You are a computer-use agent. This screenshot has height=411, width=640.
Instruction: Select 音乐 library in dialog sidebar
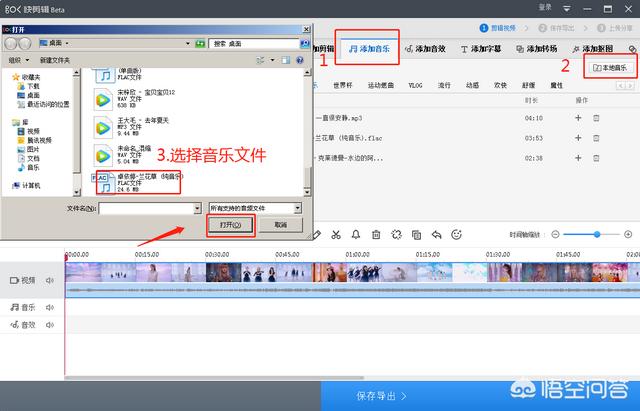coord(29,167)
